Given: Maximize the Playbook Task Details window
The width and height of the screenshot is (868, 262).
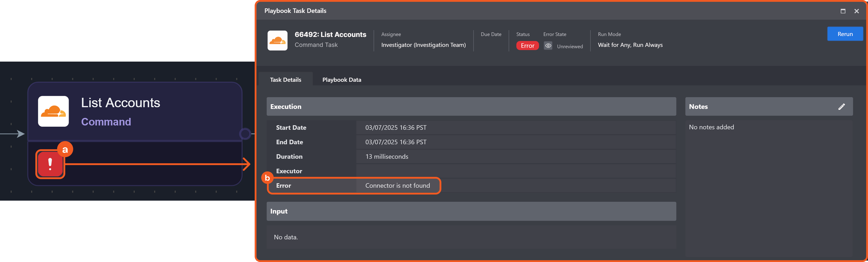Looking at the screenshot, I should [x=843, y=11].
